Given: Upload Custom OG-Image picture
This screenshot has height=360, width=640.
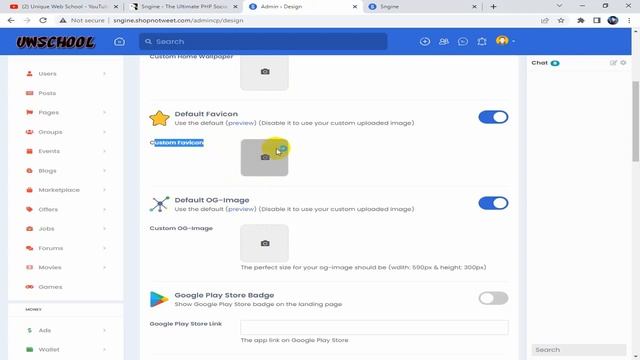Looking at the screenshot, I should point(264,243).
